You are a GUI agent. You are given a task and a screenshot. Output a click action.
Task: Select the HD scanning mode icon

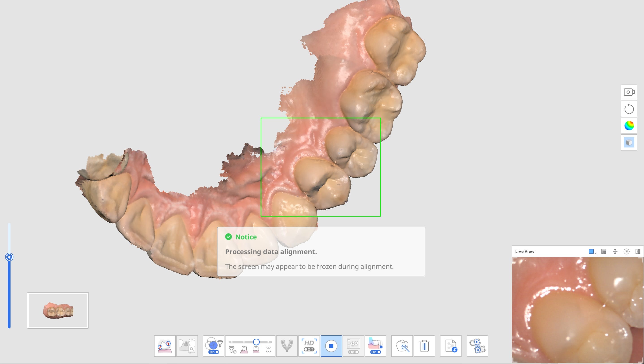click(x=309, y=344)
